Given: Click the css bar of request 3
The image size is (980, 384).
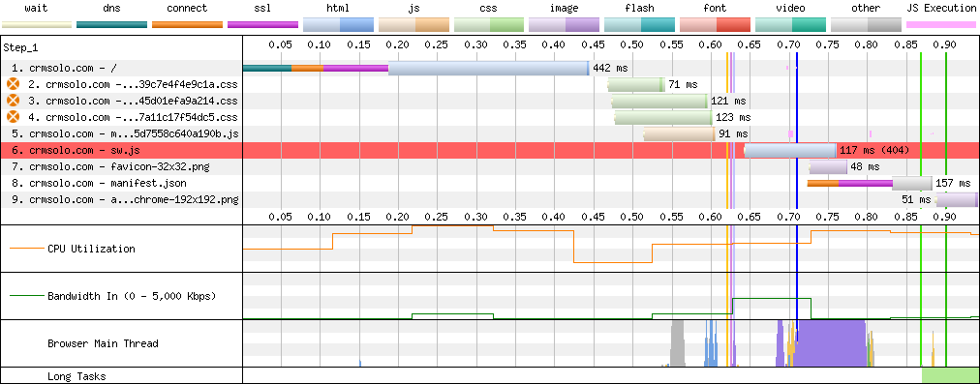Looking at the screenshot, I should click(659, 102).
